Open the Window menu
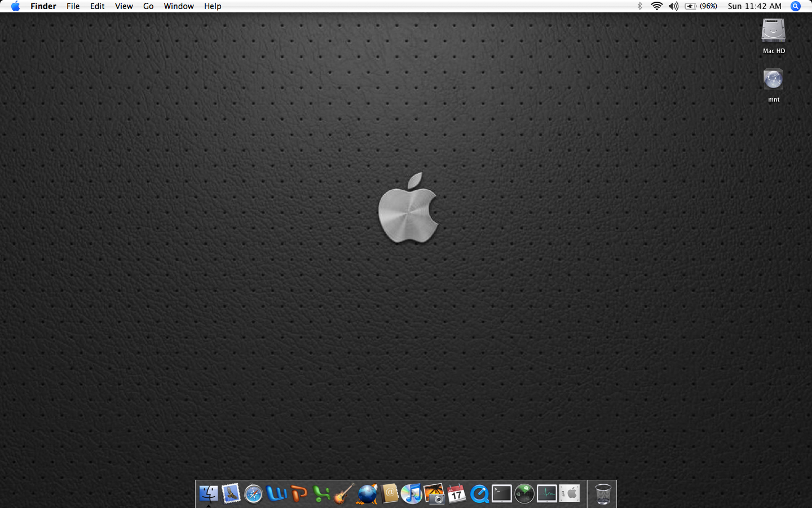812x508 pixels. pyautogui.click(x=179, y=6)
